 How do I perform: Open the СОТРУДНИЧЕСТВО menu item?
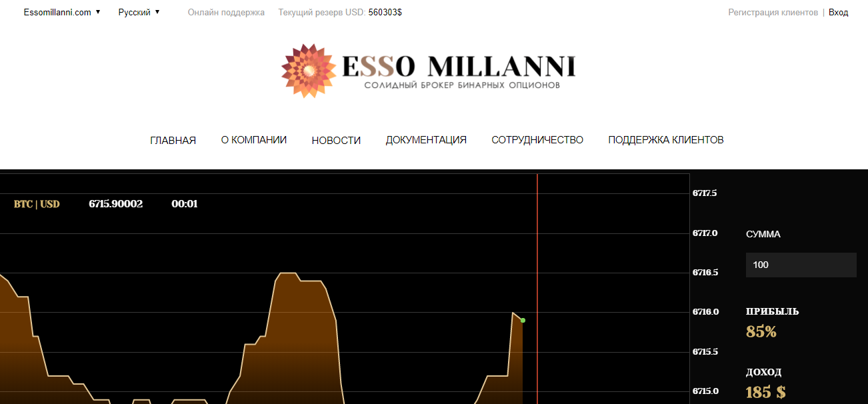[537, 140]
